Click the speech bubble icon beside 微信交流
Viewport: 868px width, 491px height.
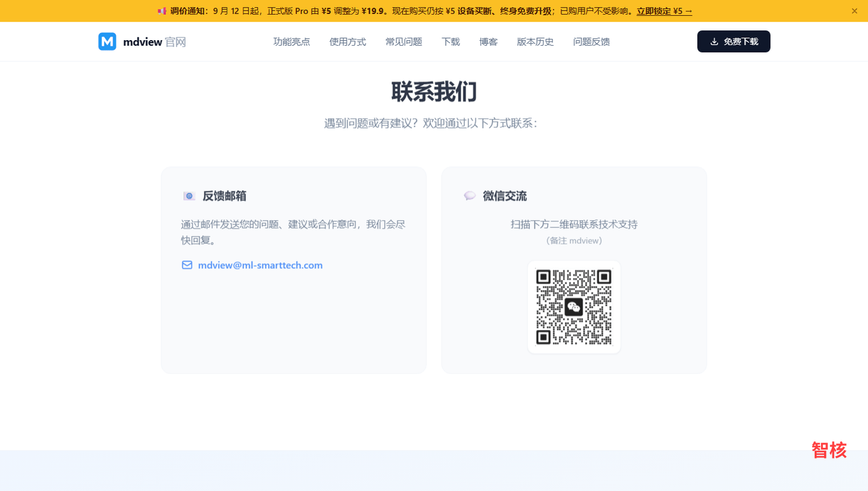click(470, 196)
